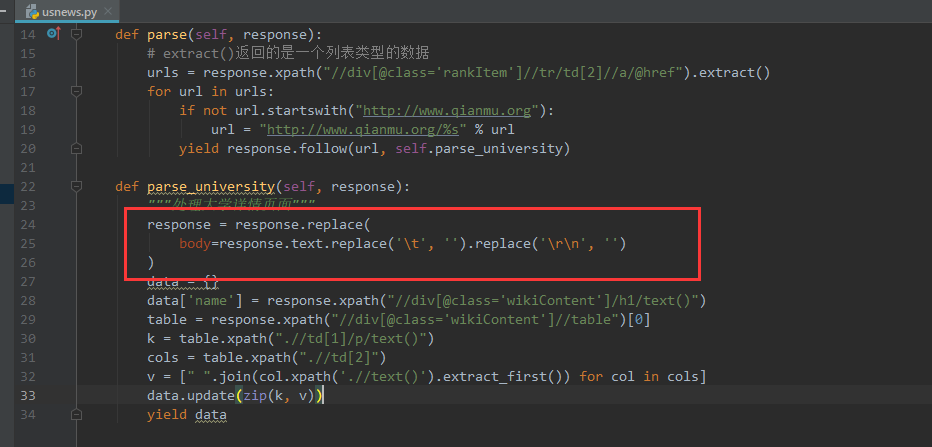Collapse the parse method fold marker at line 14
932x447 pixels.
click(x=76, y=34)
